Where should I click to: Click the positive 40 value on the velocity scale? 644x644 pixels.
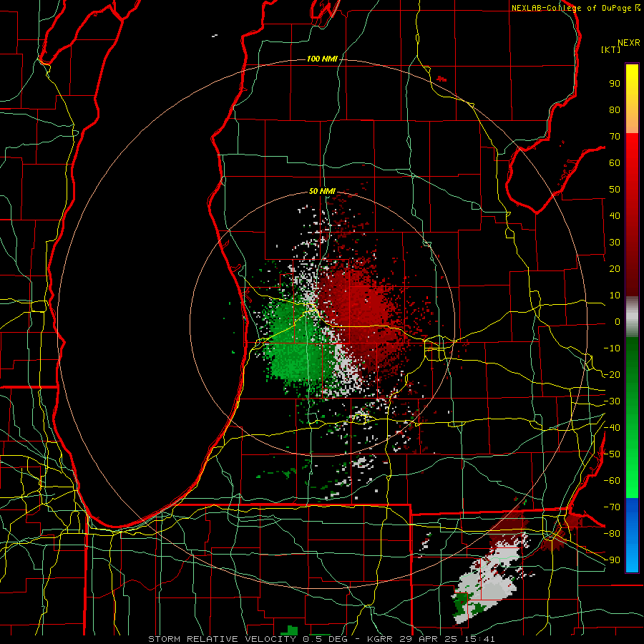(x=615, y=216)
